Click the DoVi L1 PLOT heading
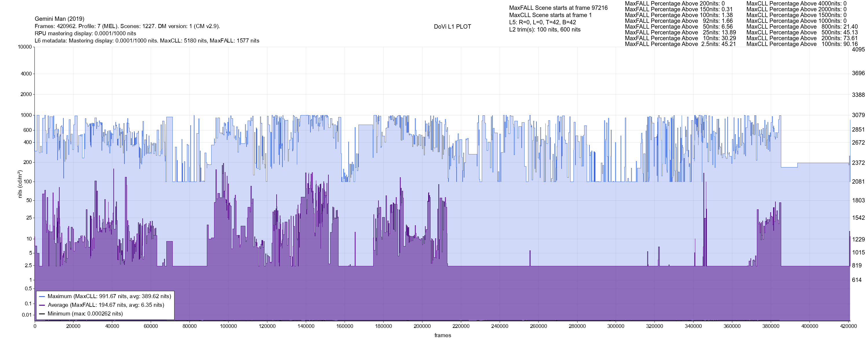The image size is (868, 347). [x=452, y=27]
